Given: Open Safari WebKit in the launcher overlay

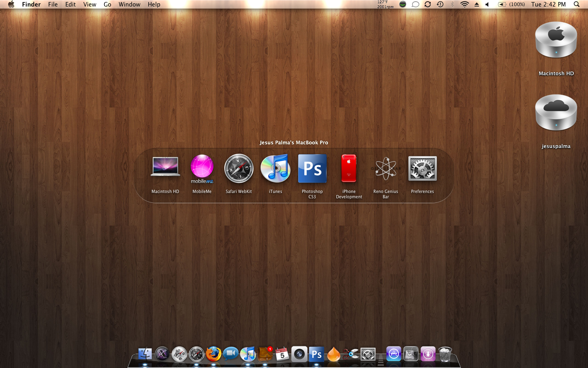Looking at the screenshot, I should (239, 168).
